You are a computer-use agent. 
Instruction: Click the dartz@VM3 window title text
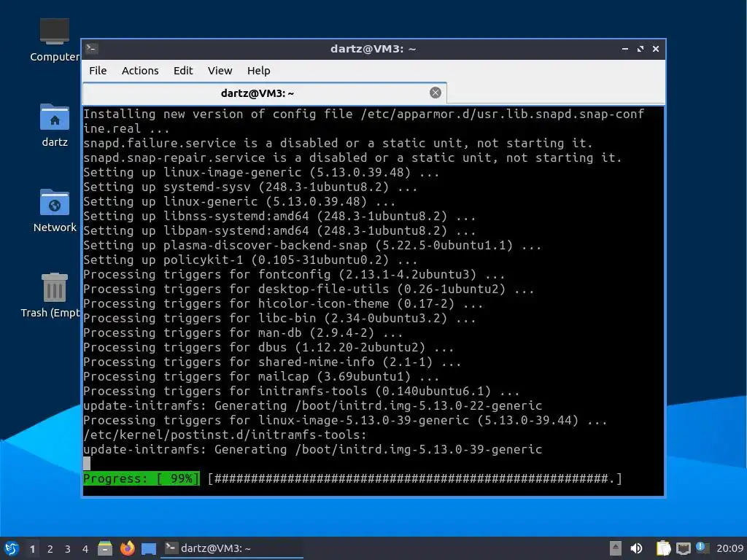point(373,49)
